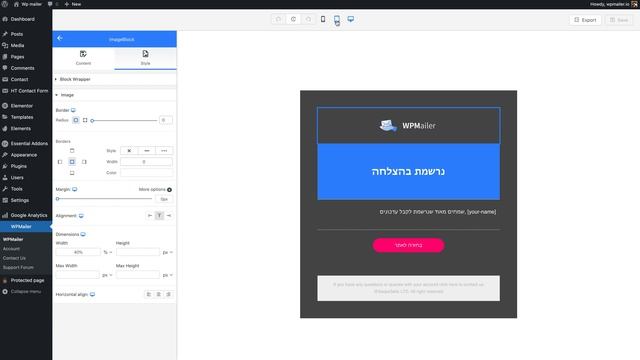This screenshot has width=640, height=360.
Task: Switch to the Content tab
Action: tap(83, 58)
